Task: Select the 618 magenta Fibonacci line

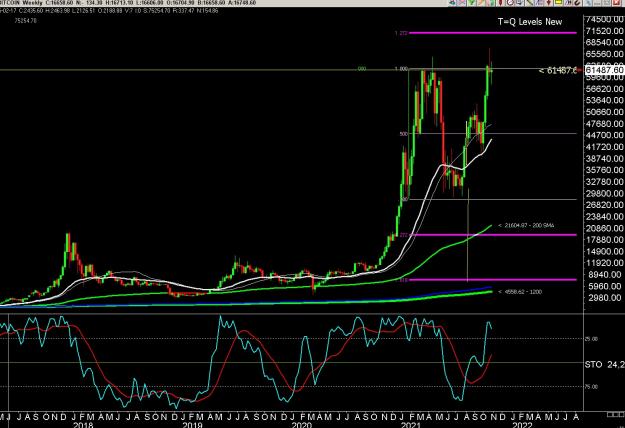Action: [493, 280]
